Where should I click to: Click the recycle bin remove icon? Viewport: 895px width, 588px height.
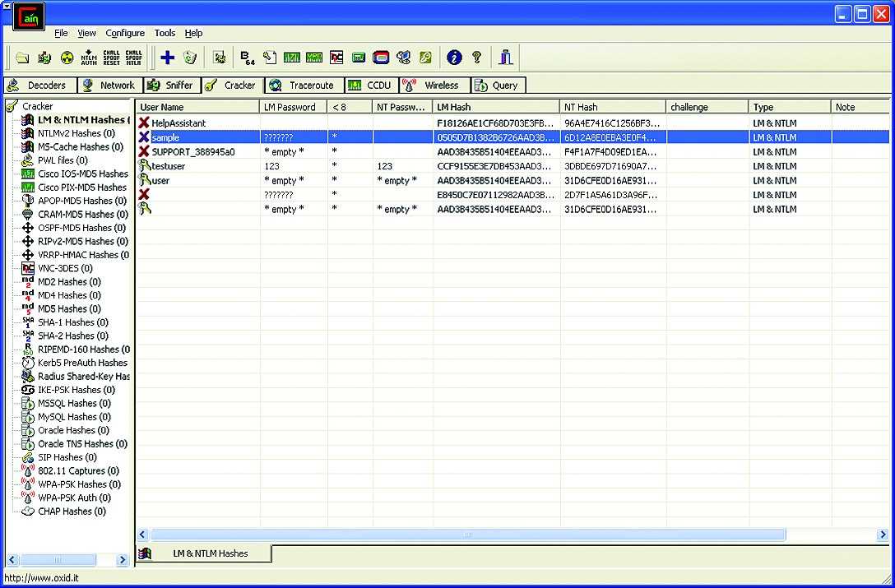click(190, 58)
